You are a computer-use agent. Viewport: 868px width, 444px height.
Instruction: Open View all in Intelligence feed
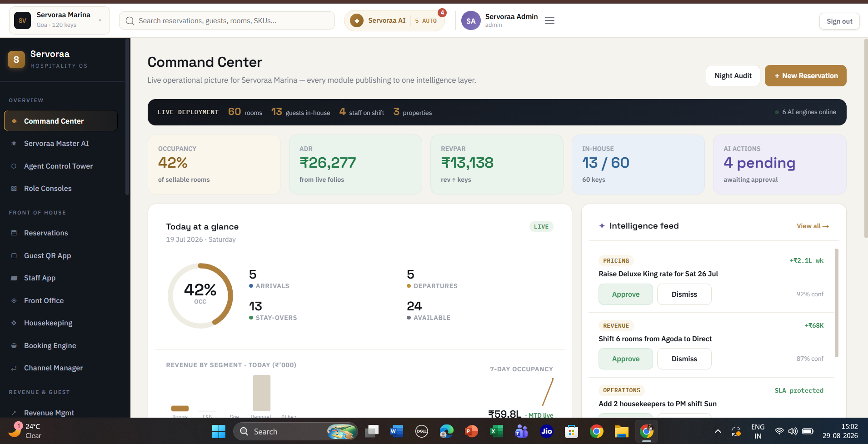tap(813, 226)
